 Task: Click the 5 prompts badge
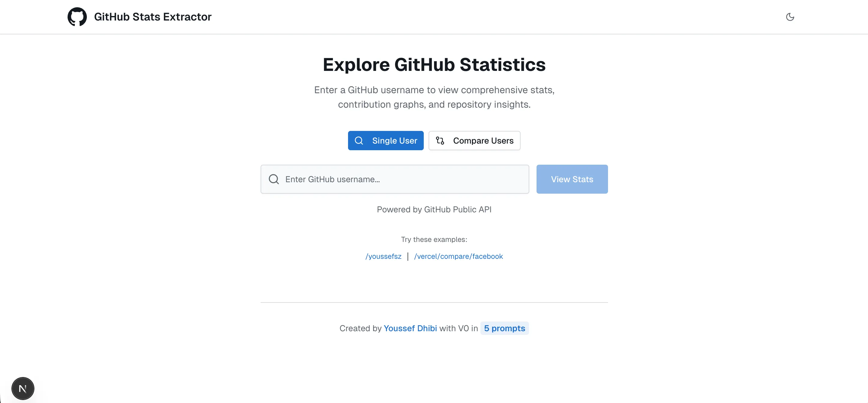pyautogui.click(x=505, y=328)
